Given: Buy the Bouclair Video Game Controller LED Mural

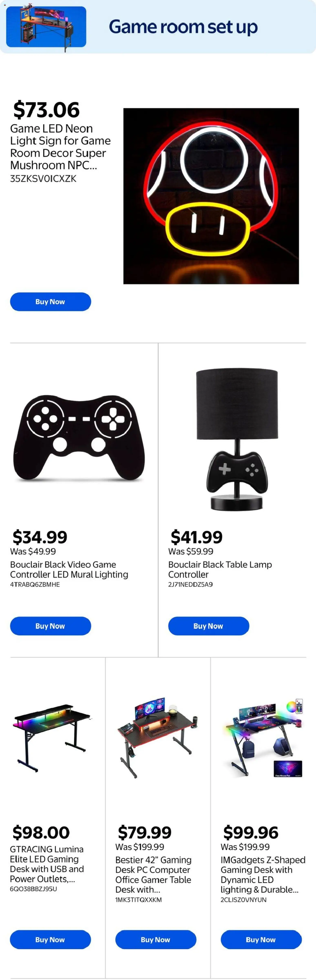Looking at the screenshot, I should point(51,626).
